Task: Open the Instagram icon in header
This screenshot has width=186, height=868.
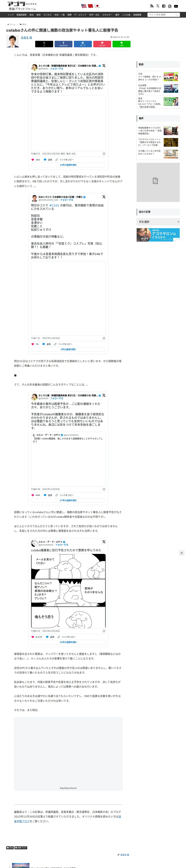Action: coord(170,6)
